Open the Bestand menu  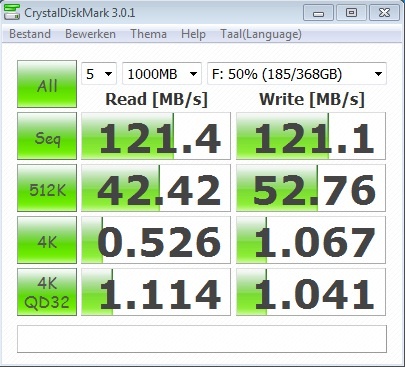point(30,34)
